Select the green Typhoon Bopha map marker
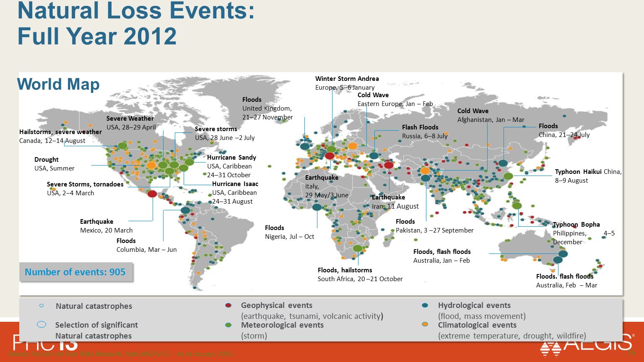Viewport: 644px width, 362px height. pyautogui.click(x=517, y=206)
